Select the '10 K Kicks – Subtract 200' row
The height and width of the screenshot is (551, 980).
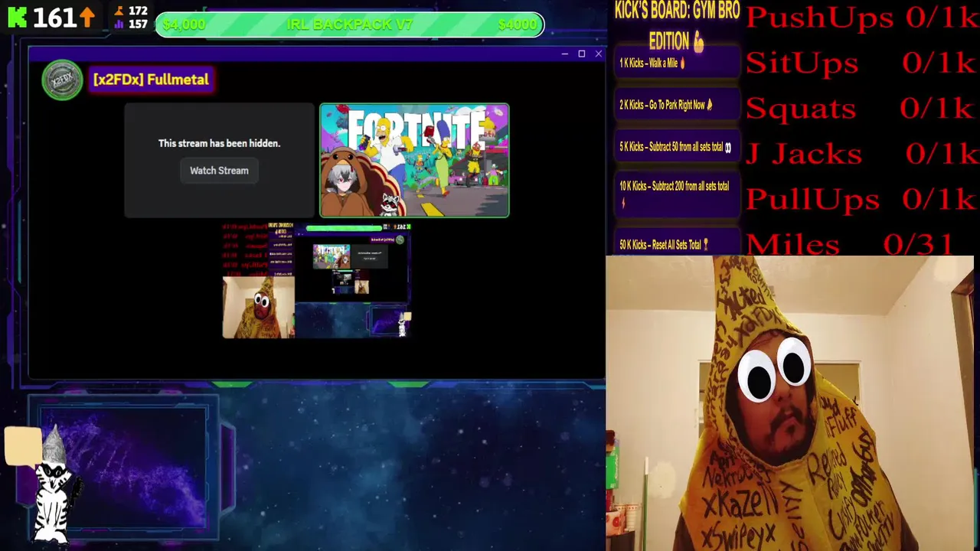[x=677, y=194]
